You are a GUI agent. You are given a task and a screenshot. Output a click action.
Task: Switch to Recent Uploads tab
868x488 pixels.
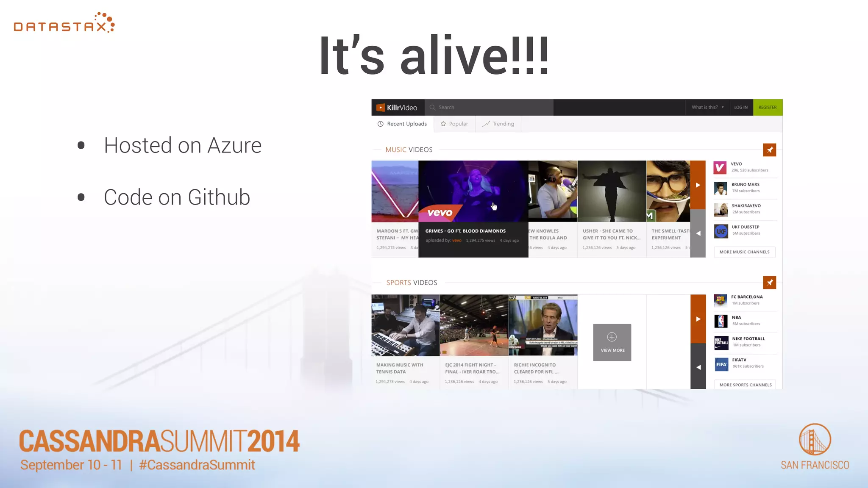click(402, 124)
